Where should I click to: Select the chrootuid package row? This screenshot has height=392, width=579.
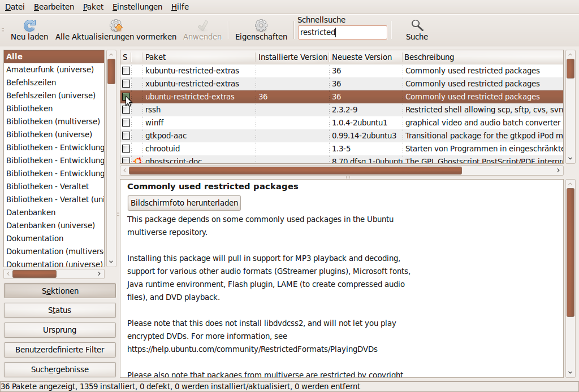342,149
